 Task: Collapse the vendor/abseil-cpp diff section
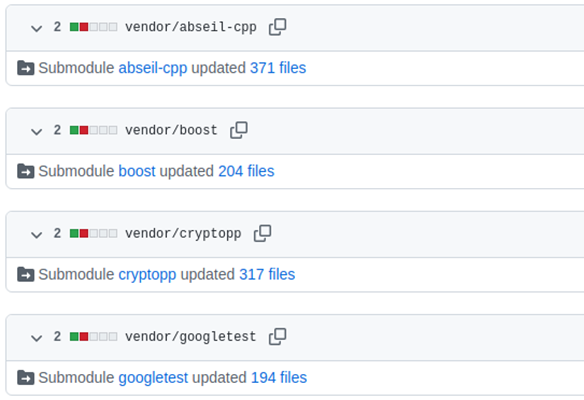coord(36,28)
